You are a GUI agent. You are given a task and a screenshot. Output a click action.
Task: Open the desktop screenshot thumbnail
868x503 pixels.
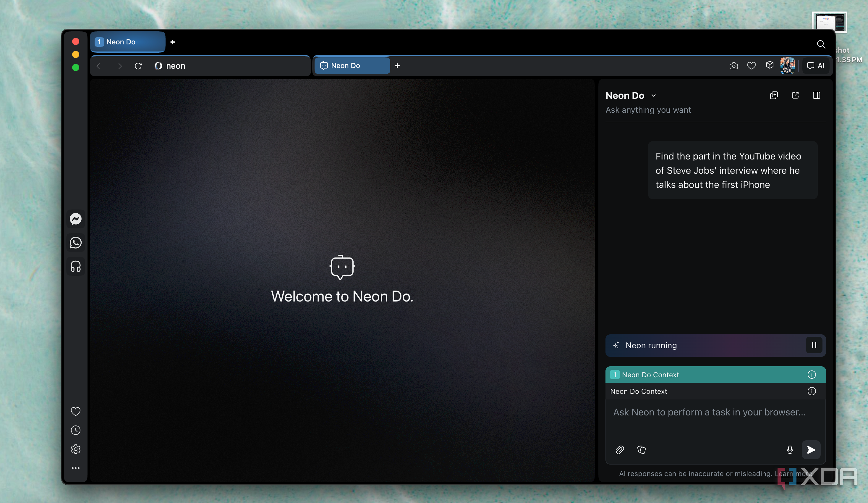(x=829, y=22)
